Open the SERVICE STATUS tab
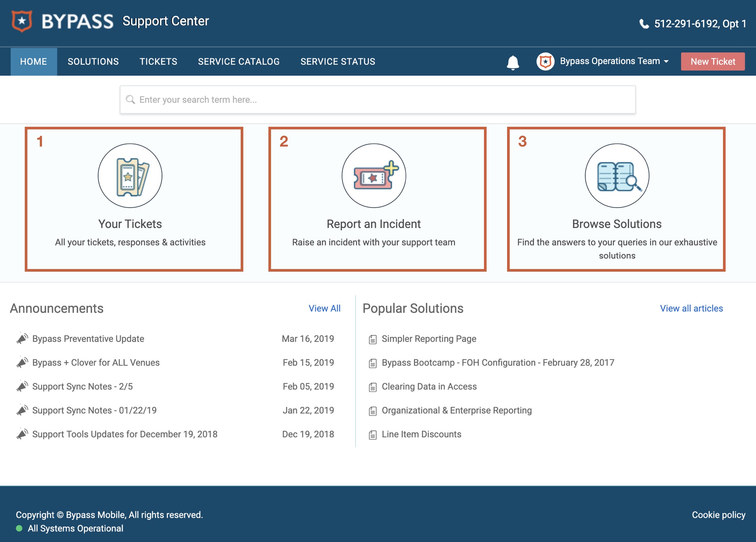The height and width of the screenshot is (542, 756). (x=338, y=62)
